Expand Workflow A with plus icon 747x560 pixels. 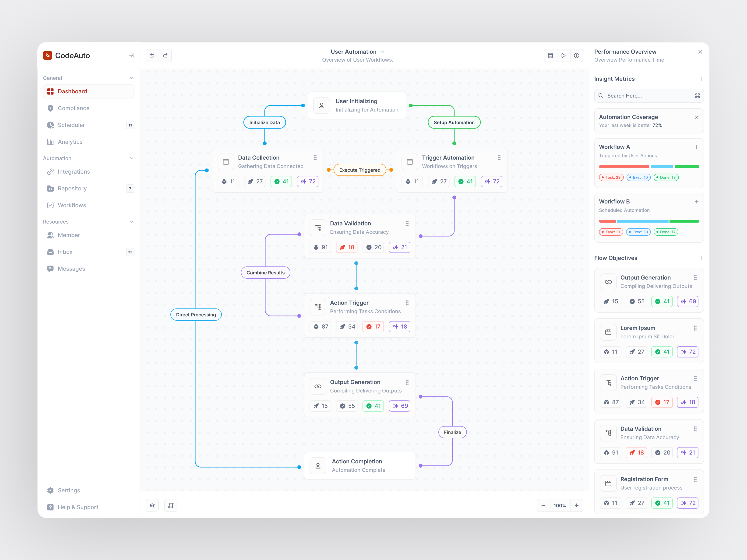click(x=696, y=147)
